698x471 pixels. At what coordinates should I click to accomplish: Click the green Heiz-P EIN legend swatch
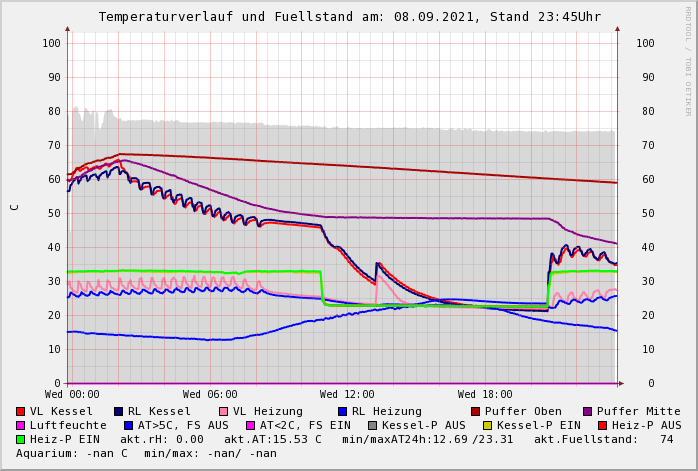click(x=20, y=439)
